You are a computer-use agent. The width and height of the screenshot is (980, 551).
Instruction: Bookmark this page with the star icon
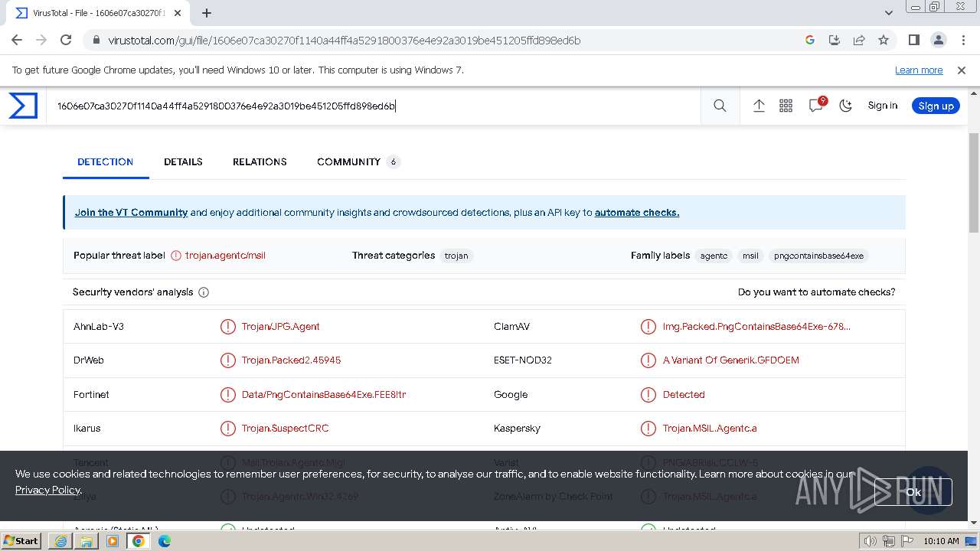tap(884, 40)
